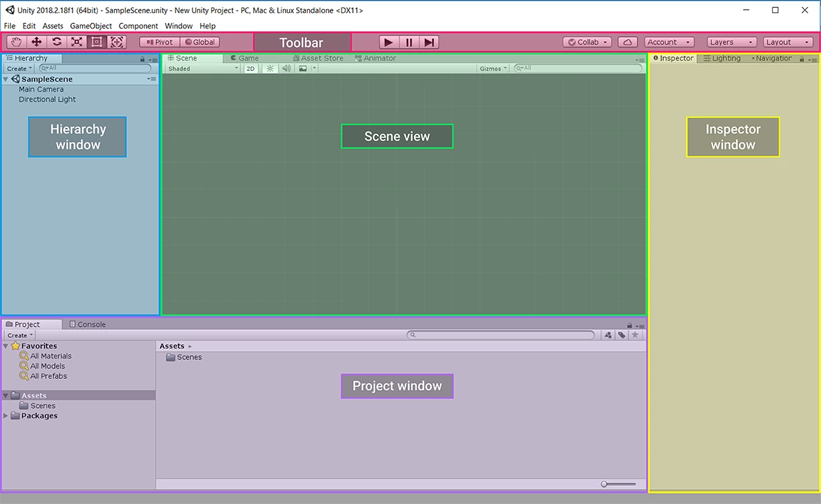Select the Hand tool in toolbar
Screen dimensions: 821x504
16,42
